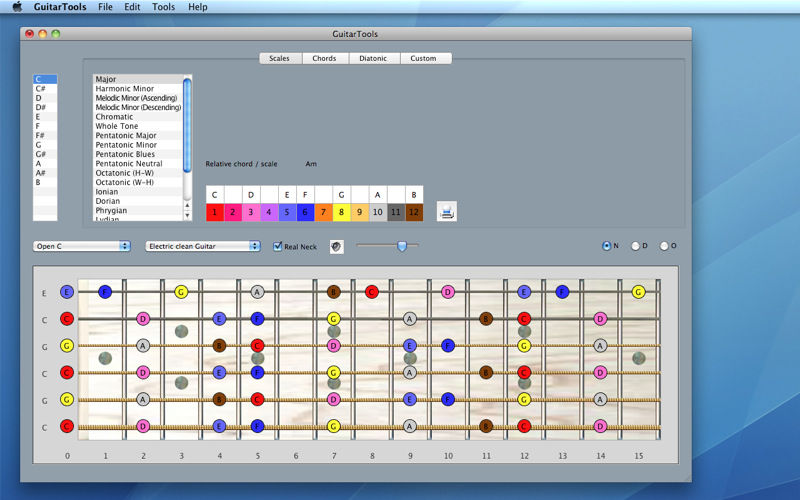Select the Whole Tone scale
This screenshot has width=800, height=500.
tap(138, 126)
